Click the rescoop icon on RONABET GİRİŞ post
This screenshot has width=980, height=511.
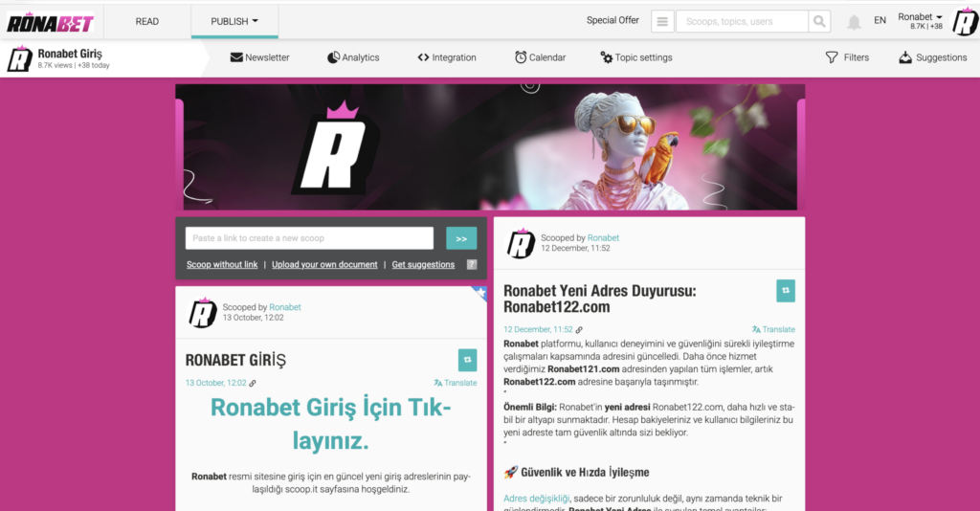point(467,359)
